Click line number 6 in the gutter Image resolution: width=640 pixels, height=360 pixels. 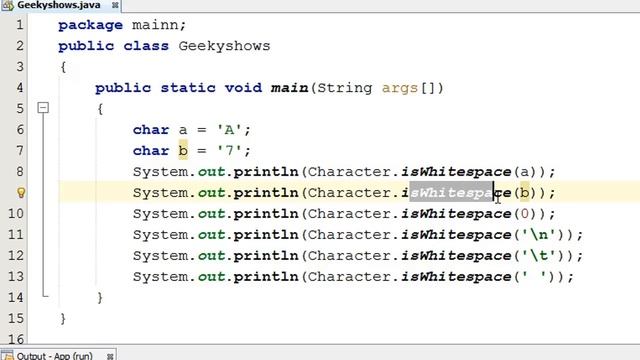pyautogui.click(x=20, y=130)
